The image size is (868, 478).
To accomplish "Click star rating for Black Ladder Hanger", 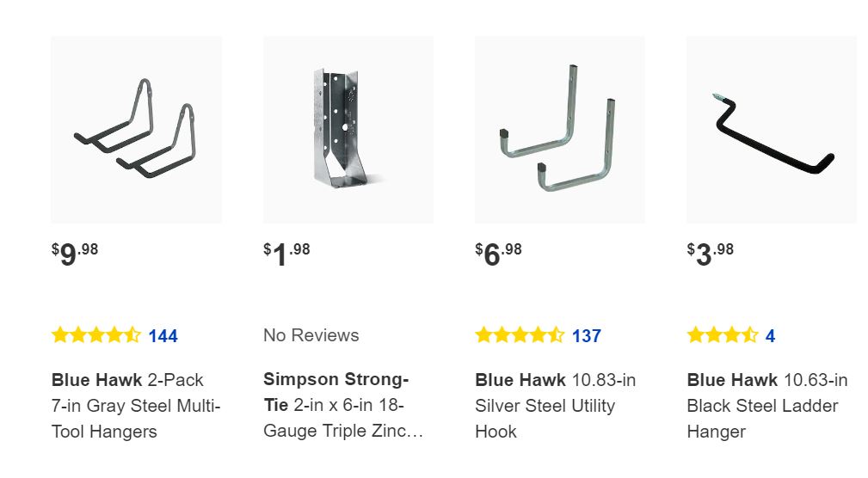I will coord(722,335).
